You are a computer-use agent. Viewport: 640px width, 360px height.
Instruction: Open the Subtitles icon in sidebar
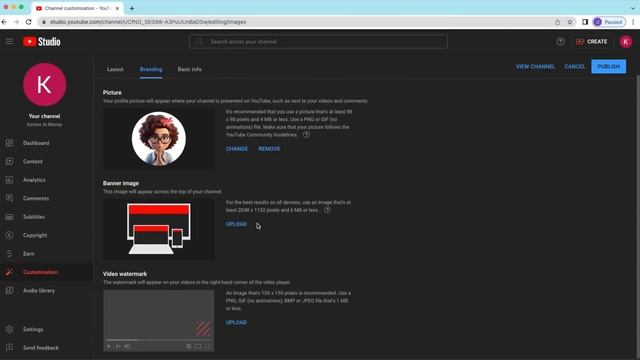[x=9, y=217]
